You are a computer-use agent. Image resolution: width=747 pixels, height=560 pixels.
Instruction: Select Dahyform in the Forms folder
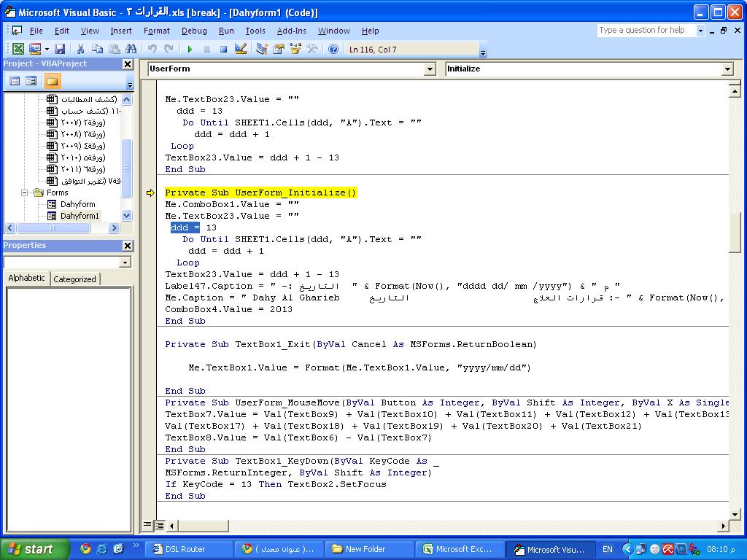tap(77, 204)
